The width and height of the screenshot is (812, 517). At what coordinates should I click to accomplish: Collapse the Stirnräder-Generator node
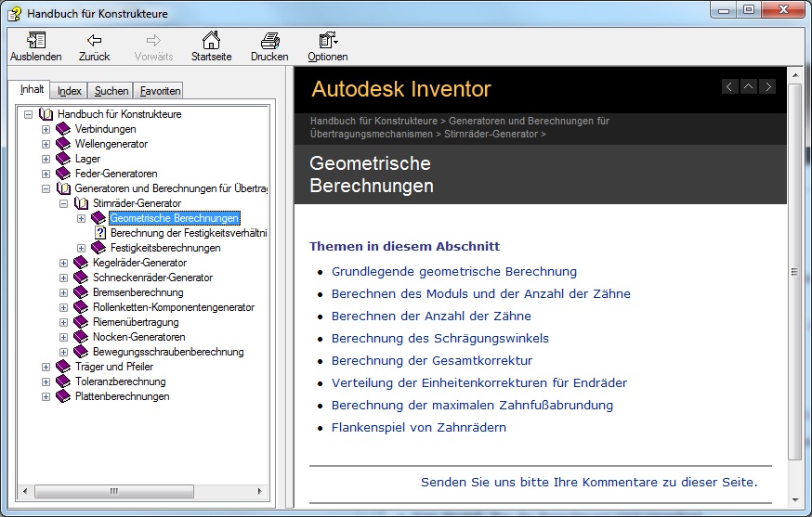[63, 204]
